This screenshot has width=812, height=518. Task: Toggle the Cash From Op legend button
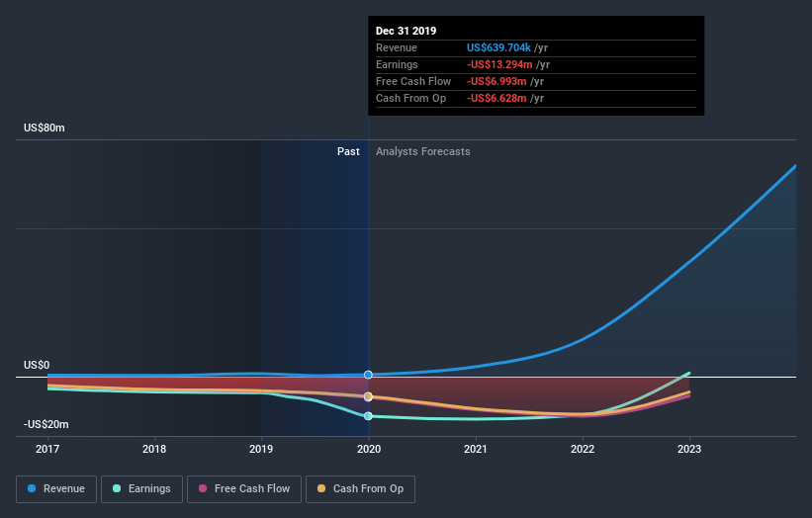tap(360, 489)
